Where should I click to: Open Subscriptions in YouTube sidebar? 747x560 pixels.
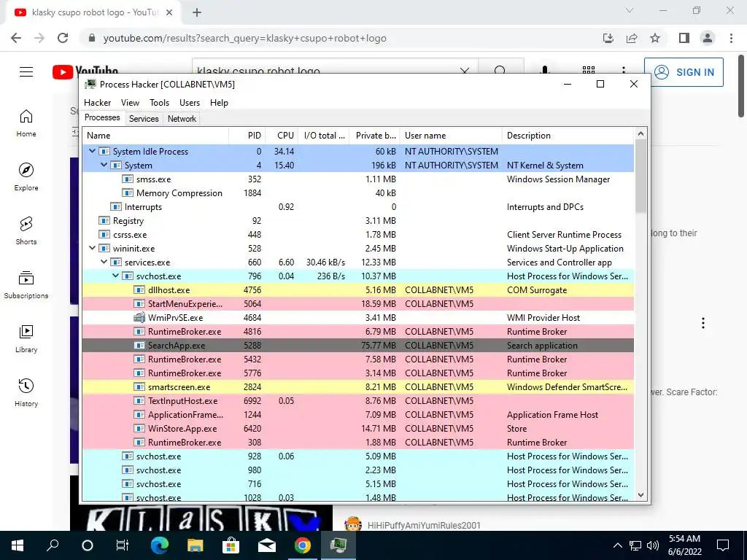point(26,284)
